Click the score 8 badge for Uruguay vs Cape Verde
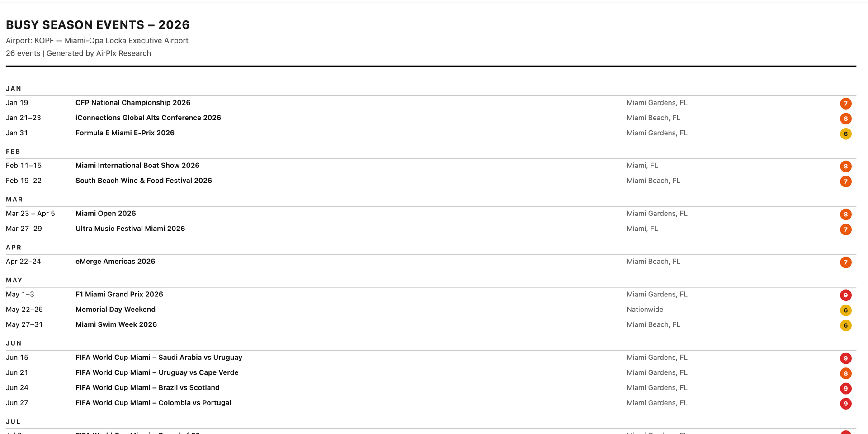The image size is (868, 434). [x=845, y=373]
